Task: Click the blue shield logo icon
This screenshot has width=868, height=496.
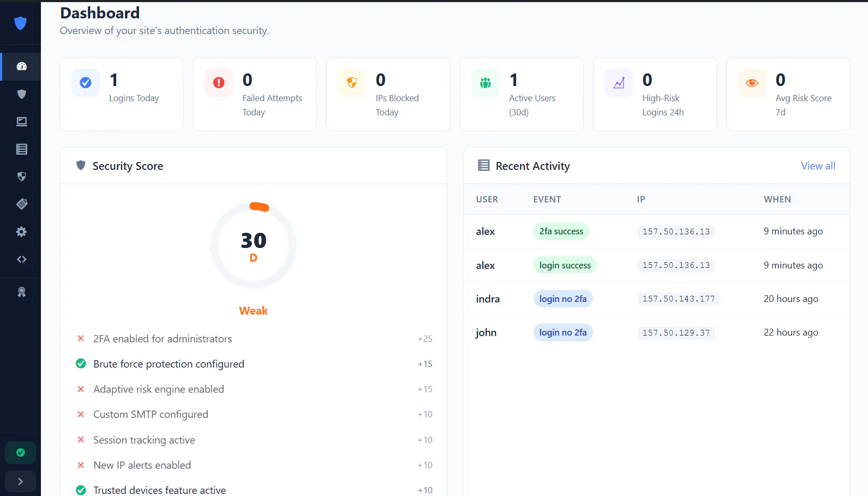Action: 20,23
